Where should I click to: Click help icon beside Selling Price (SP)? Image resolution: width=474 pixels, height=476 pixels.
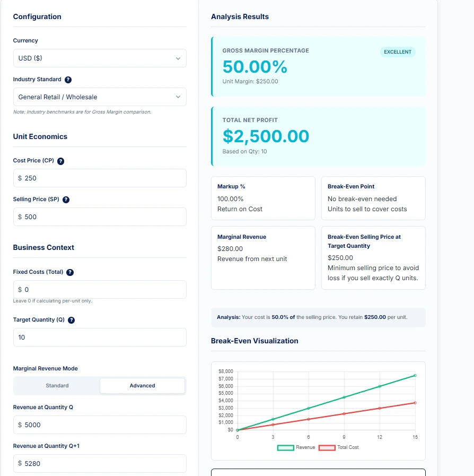click(66, 200)
